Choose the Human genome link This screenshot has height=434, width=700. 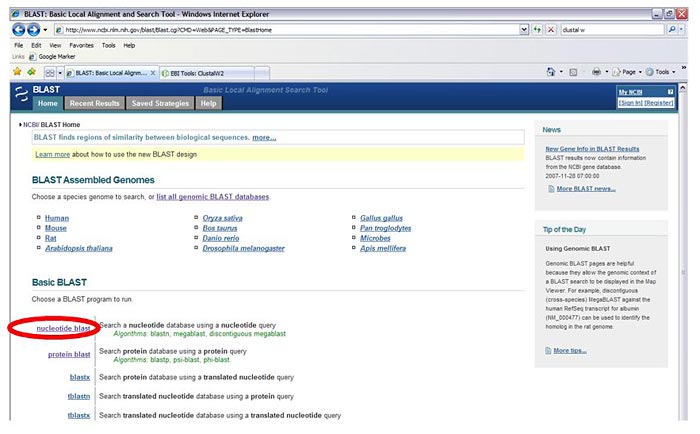click(57, 218)
